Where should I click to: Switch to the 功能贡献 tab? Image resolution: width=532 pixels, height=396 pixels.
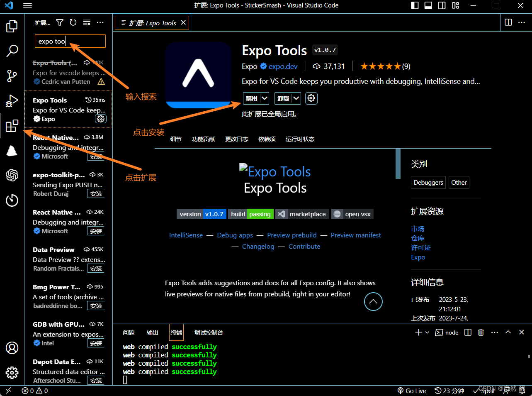coord(203,139)
